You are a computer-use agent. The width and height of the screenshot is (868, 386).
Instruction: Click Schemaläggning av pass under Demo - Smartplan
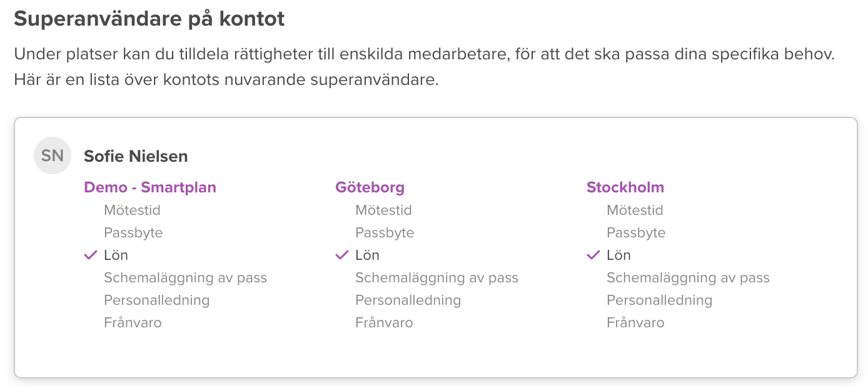(x=185, y=278)
